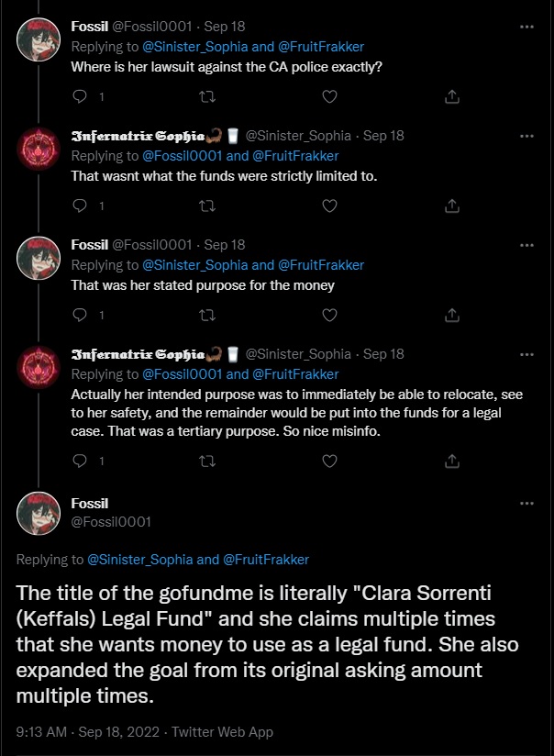View Infernatrix Sophia's avatar in second tweet

coord(39,149)
